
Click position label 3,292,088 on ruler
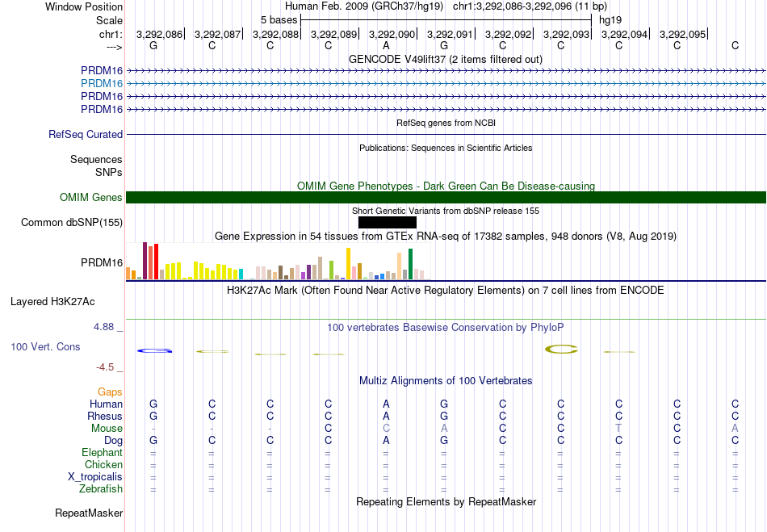point(275,34)
